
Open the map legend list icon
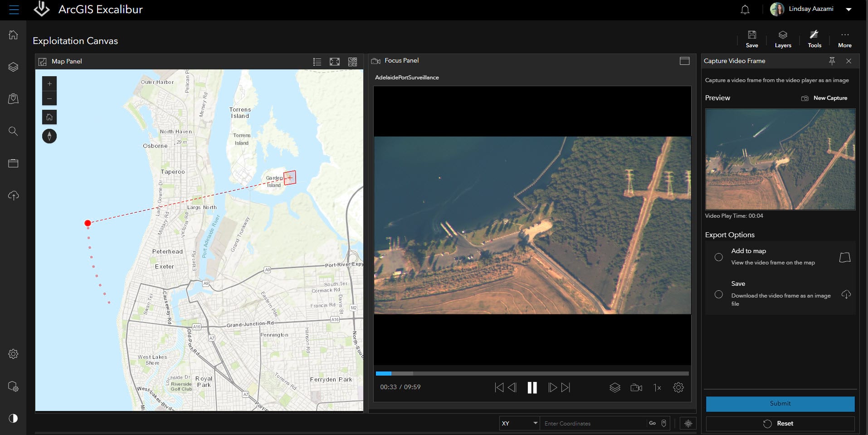(x=317, y=62)
